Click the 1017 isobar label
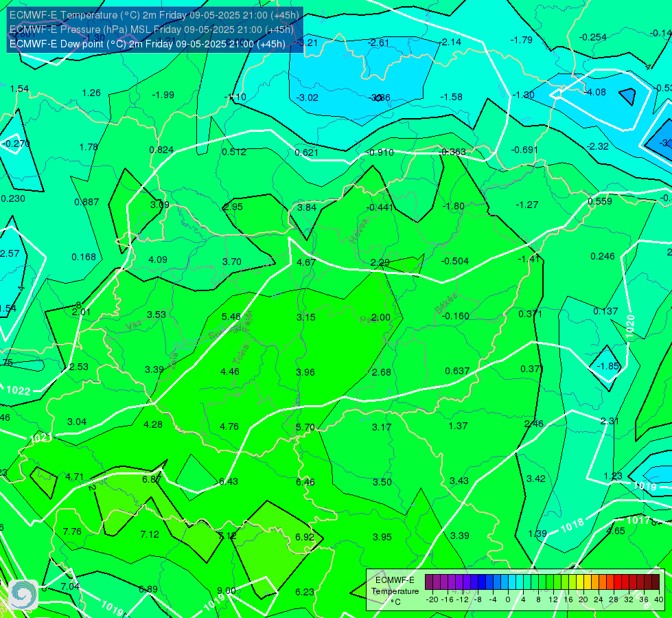 pos(638,520)
